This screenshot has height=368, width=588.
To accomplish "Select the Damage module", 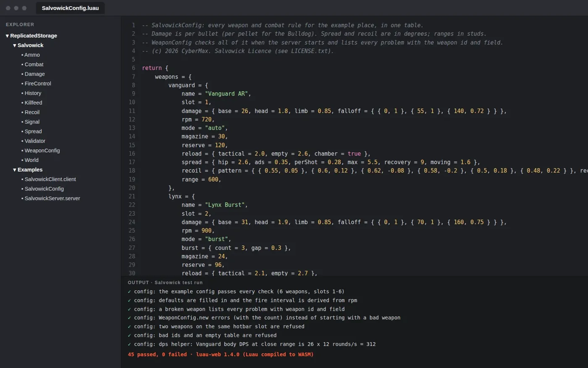I will tap(34, 74).
